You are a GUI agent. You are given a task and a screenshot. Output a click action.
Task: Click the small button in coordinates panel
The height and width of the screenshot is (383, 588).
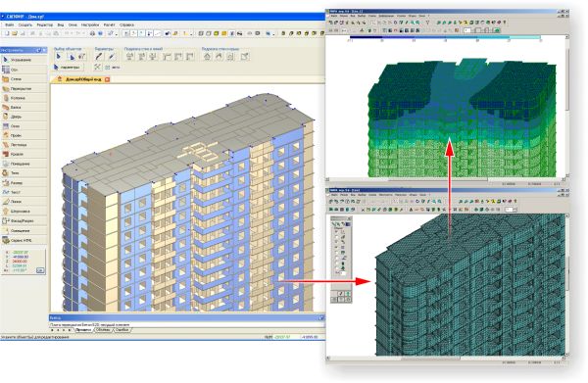40,270
